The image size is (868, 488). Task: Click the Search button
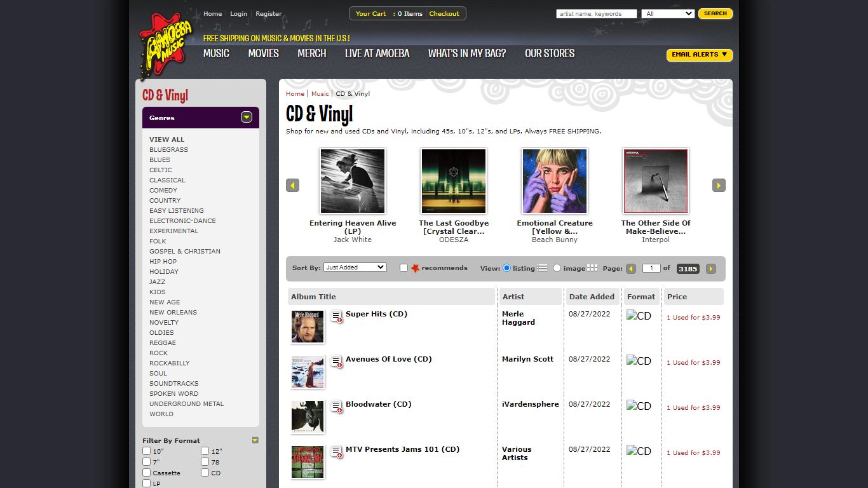click(715, 13)
